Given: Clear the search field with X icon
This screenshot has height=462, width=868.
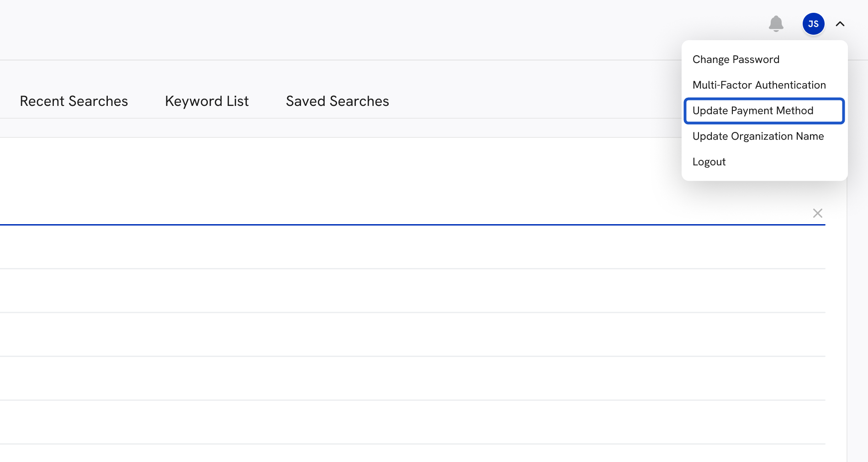Looking at the screenshot, I should pos(817,213).
